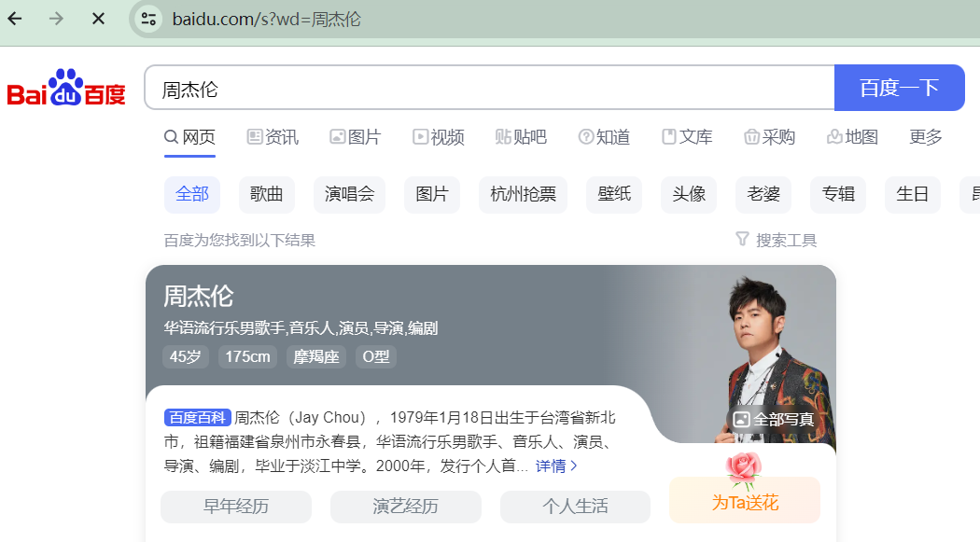
Task: Select the 全部 filter chip
Action: click(x=192, y=194)
